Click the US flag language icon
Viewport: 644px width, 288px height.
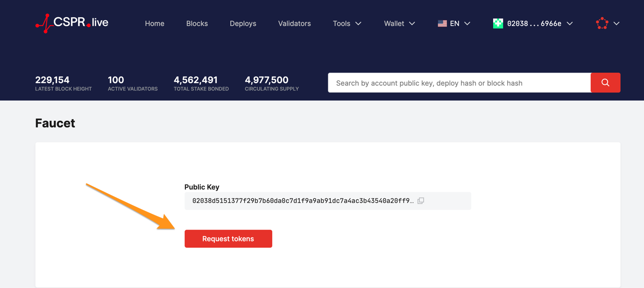click(x=442, y=23)
